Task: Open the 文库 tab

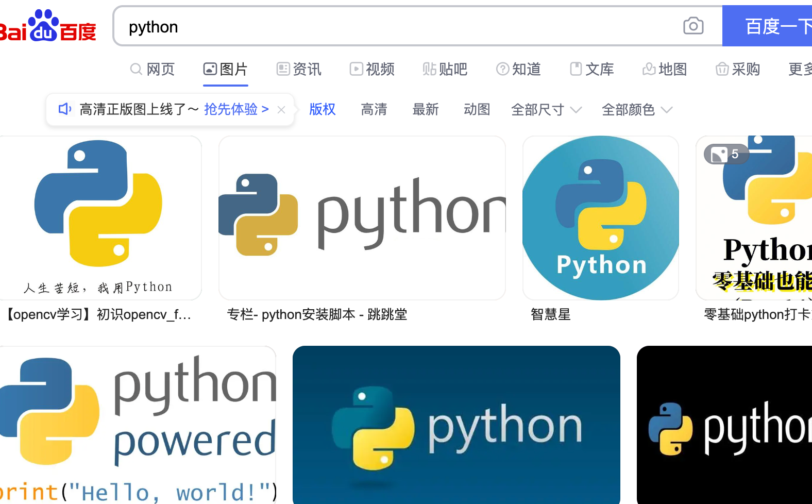Action: tap(591, 69)
